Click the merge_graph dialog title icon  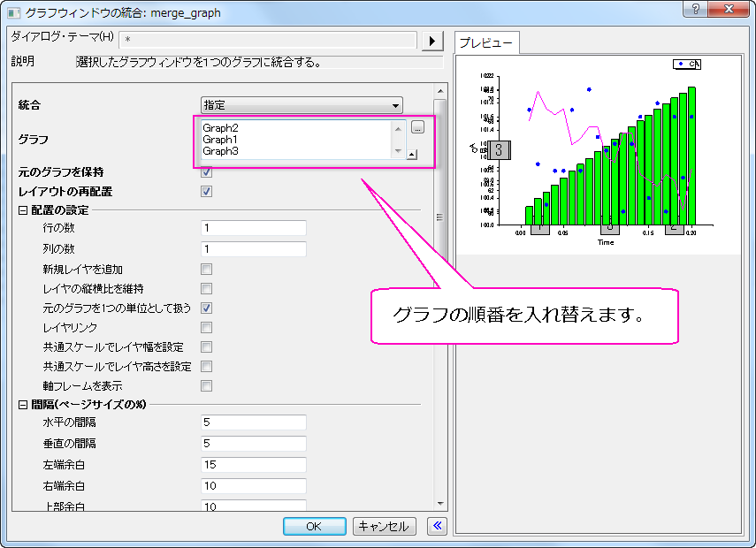tap(13, 12)
